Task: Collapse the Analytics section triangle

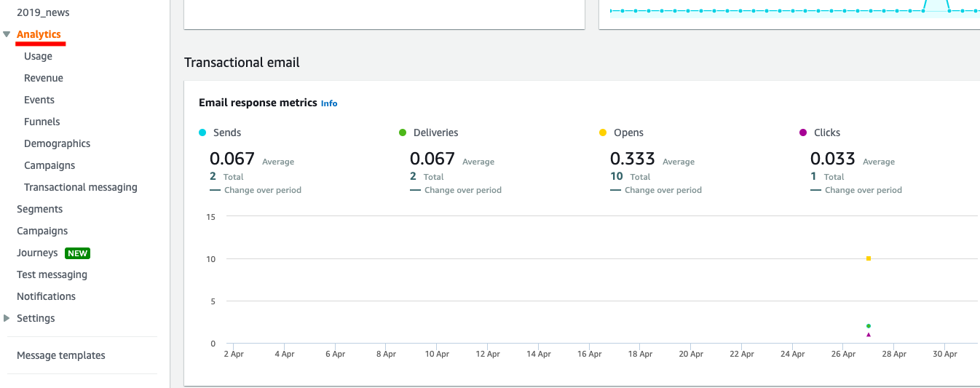Action: pos(7,34)
